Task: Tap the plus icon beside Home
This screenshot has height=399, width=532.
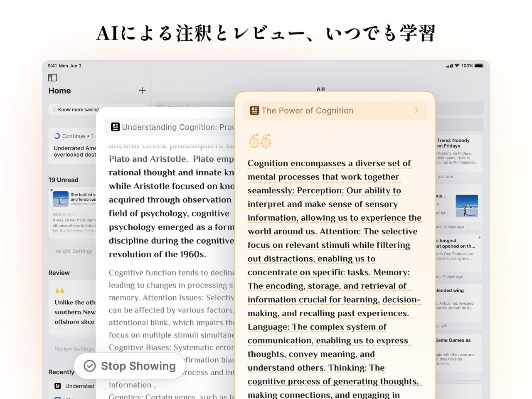Action: [142, 91]
